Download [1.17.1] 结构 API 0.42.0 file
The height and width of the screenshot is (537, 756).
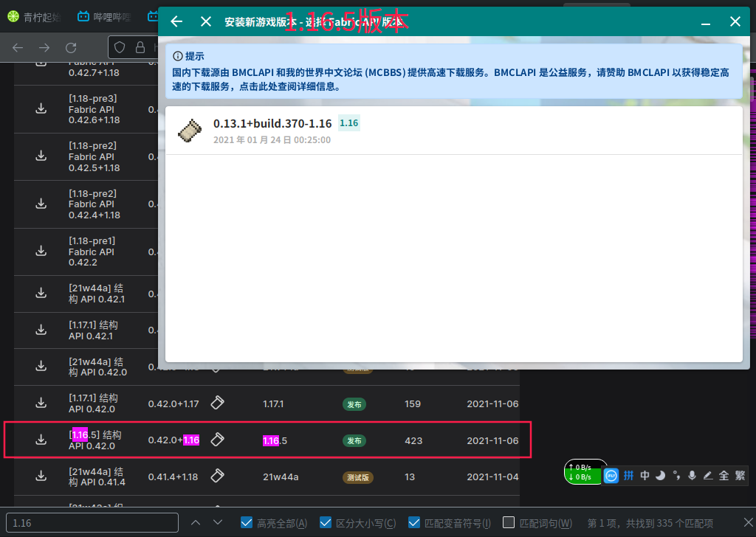41,403
